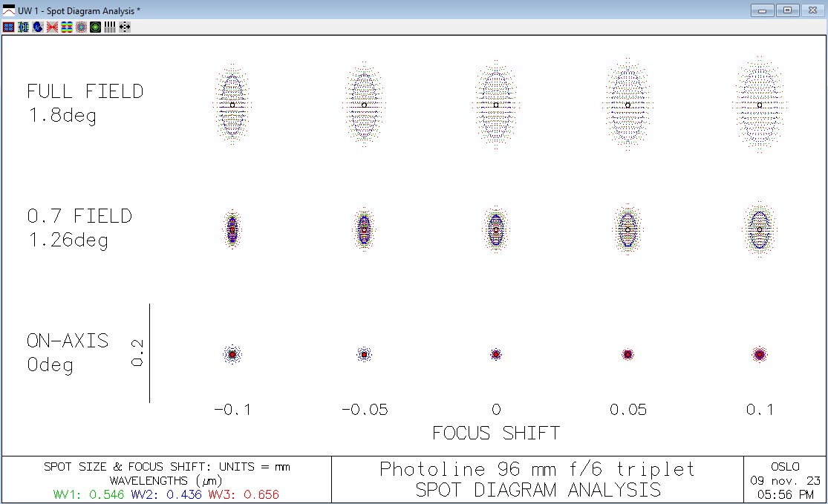The width and height of the screenshot is (828, 504).
Task: Click the 09 nov. 23 date text
Action: (x=785, y=481)
